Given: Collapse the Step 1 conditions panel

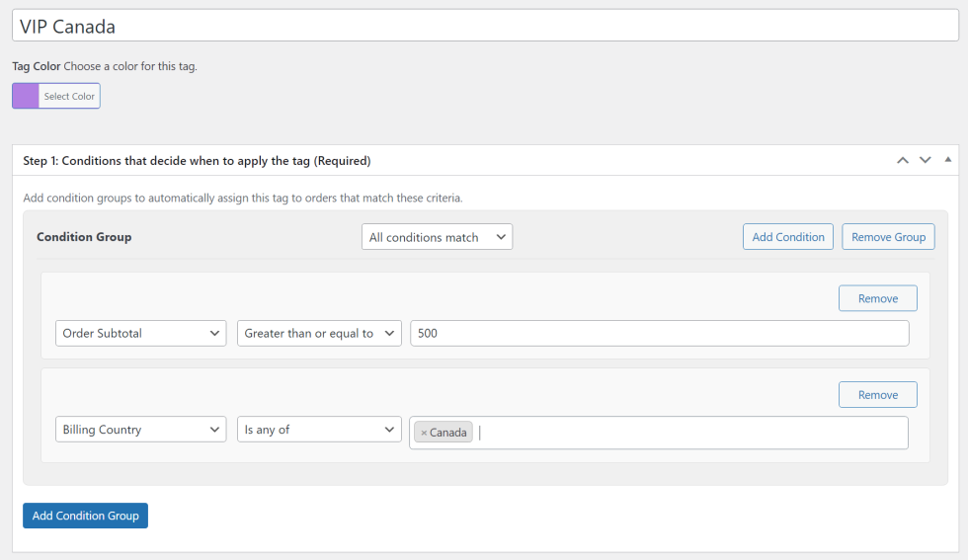Looking at the screenshot, I should tap(948, 160).
